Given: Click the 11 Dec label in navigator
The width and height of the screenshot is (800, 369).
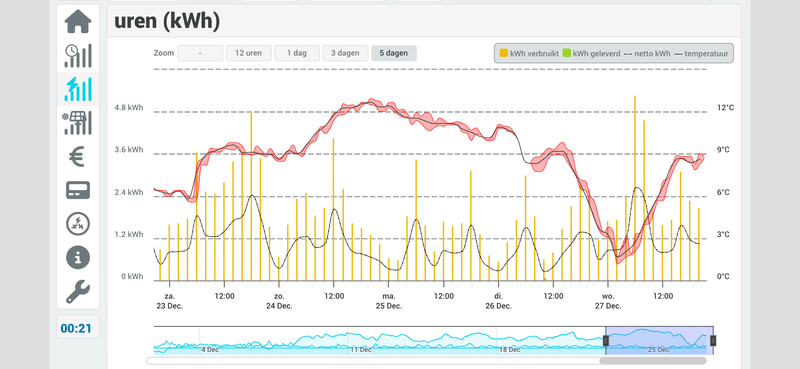Looking at the screenshot, I should coord(361,350).
